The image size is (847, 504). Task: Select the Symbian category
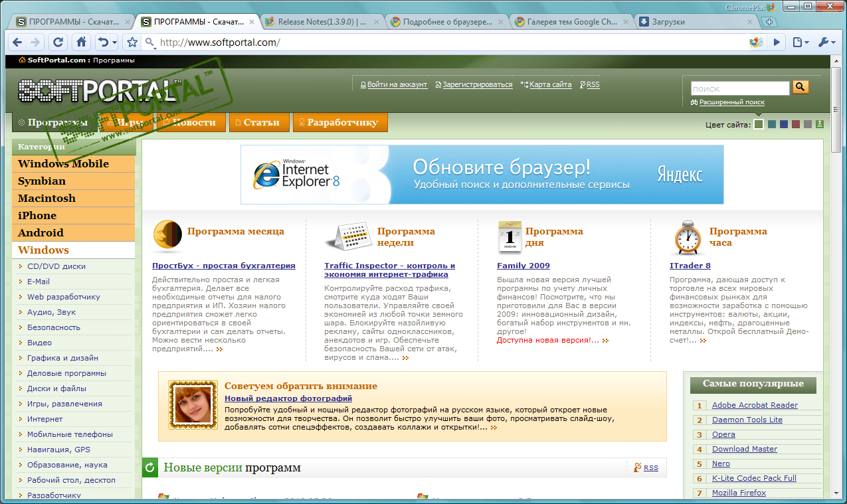(73, 181)
